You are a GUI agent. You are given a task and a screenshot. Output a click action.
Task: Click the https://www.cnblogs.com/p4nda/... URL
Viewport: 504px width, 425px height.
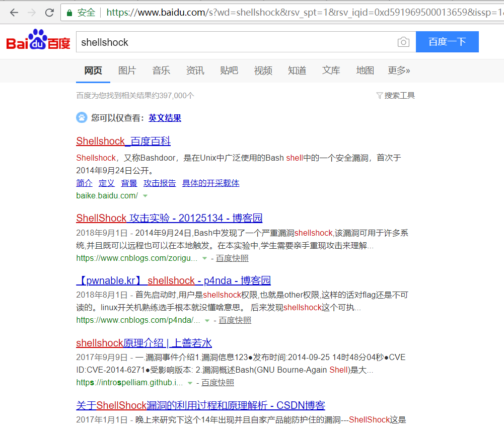(x=138, y=320)
